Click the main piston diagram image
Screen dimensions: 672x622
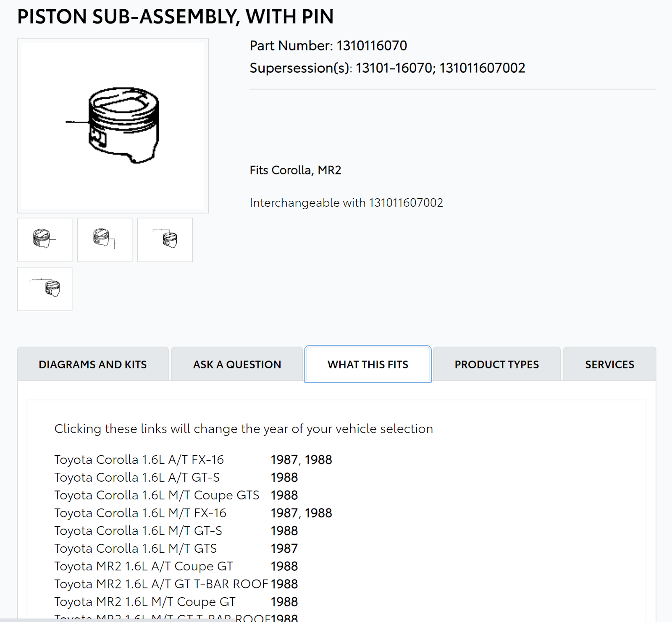point(113,126)
